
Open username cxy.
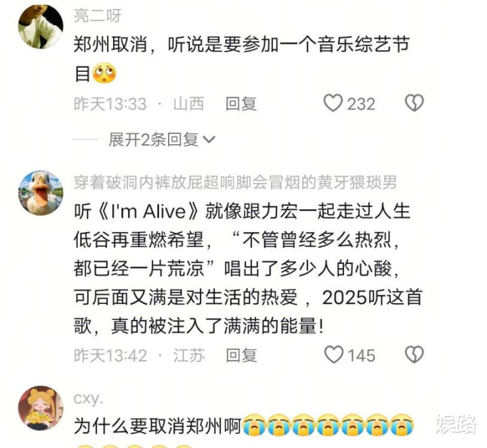click(87, 398)
